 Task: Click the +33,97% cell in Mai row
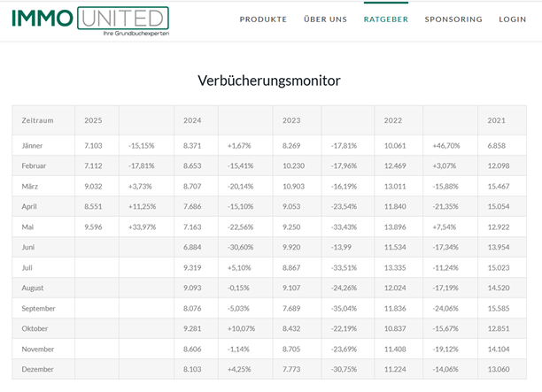point(144,226)
